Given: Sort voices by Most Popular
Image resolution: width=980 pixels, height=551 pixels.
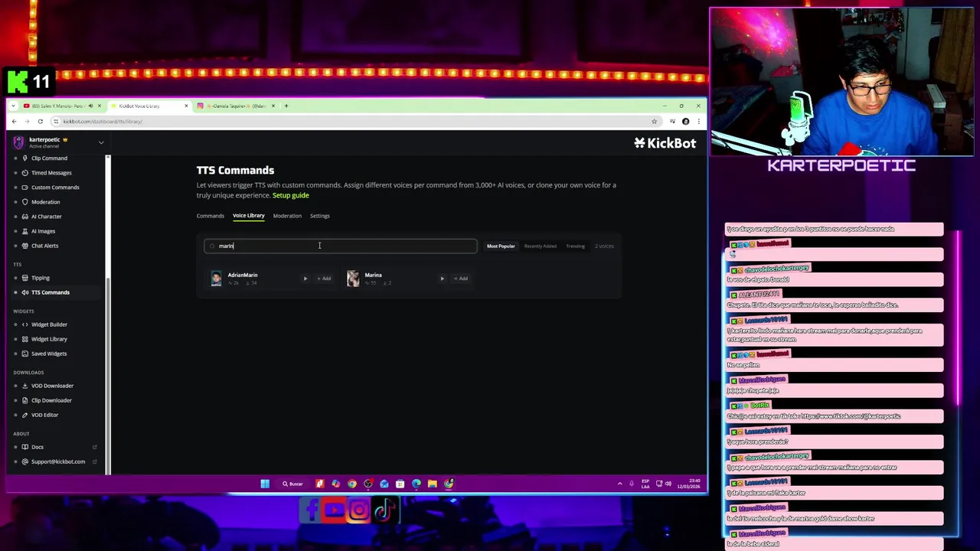Looking at the screenshot, I should click(501, 246).
